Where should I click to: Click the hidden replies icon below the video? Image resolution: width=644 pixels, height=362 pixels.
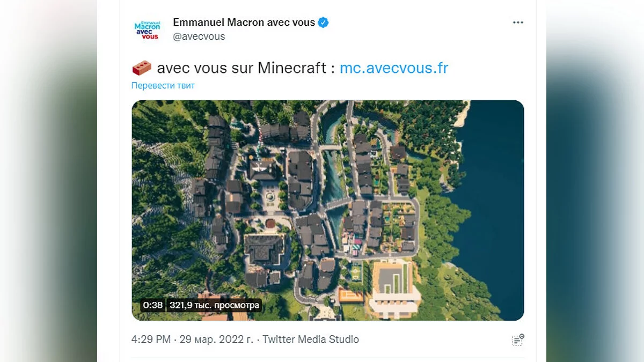pyautogui.click(x=518, y=339)
